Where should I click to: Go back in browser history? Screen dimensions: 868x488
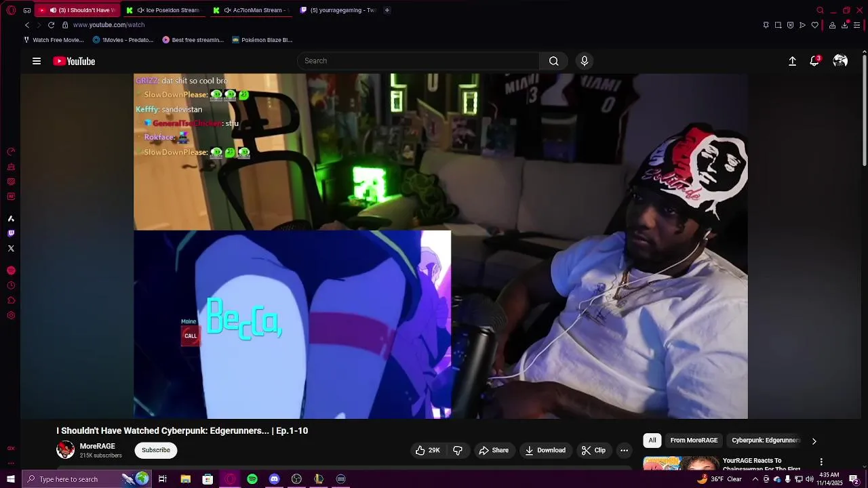[27, 25]
